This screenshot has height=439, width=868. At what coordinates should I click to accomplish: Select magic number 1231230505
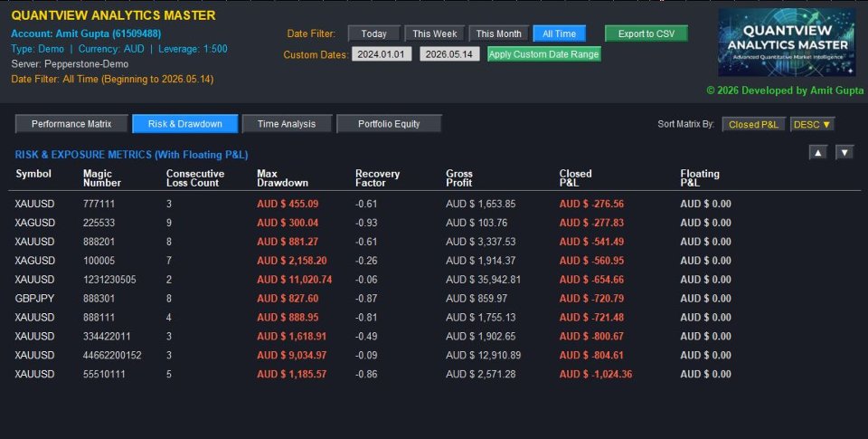[x=109, y=280]
